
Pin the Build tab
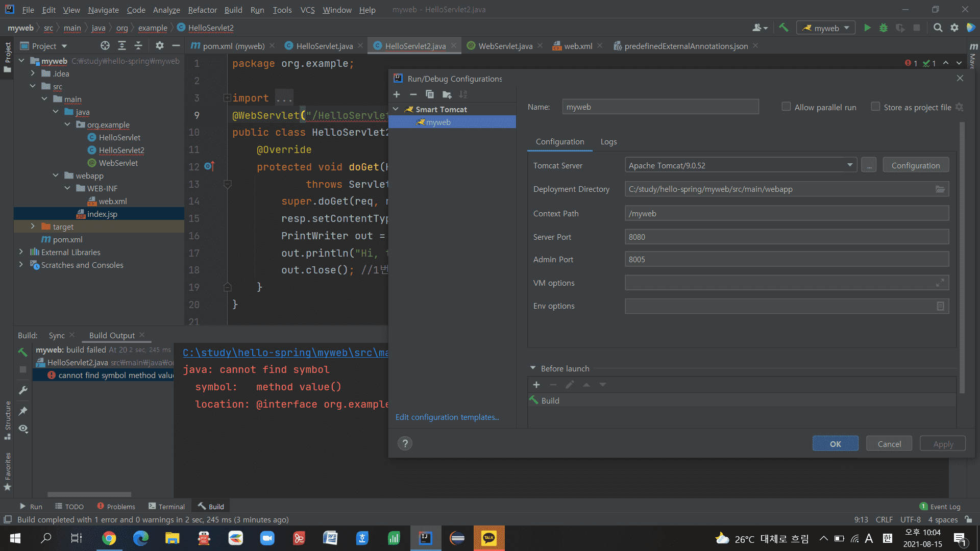click(23, 411)
